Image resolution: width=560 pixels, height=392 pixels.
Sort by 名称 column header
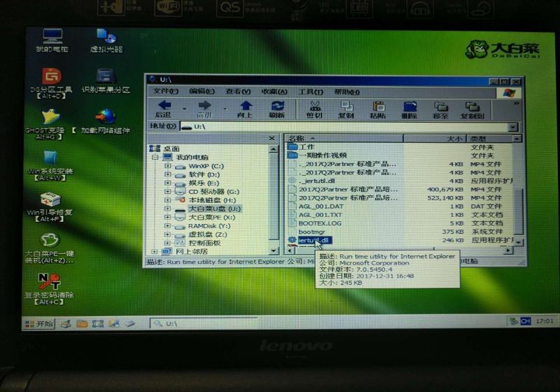tap(344, 138)
